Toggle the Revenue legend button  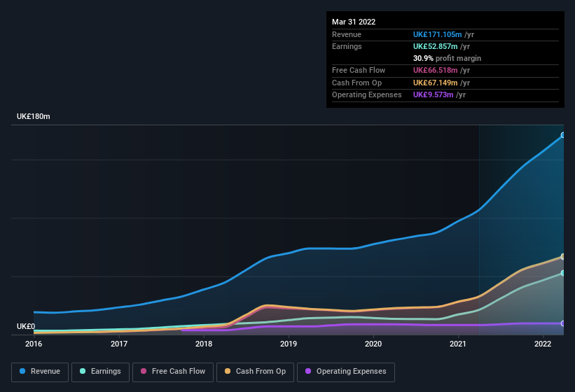coord(40,372)
